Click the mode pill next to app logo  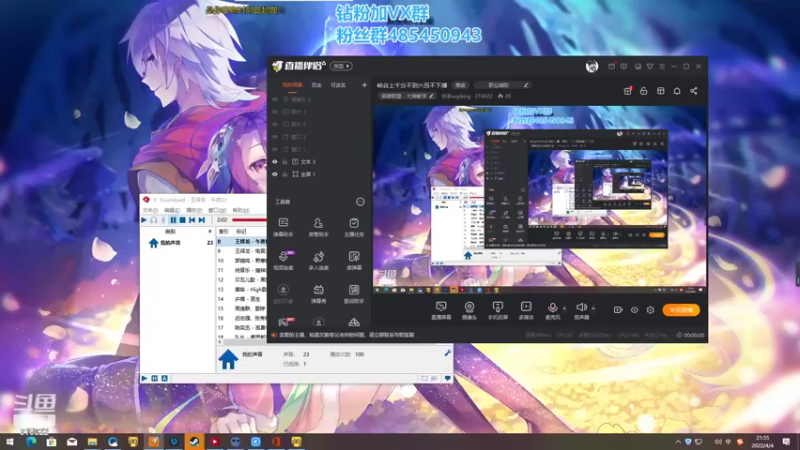[x=341, y=66]
